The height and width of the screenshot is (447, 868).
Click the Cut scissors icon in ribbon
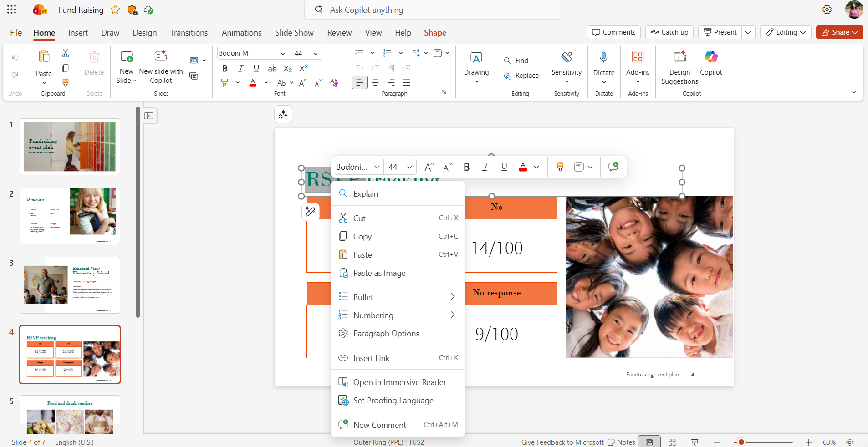pos(66,53)
